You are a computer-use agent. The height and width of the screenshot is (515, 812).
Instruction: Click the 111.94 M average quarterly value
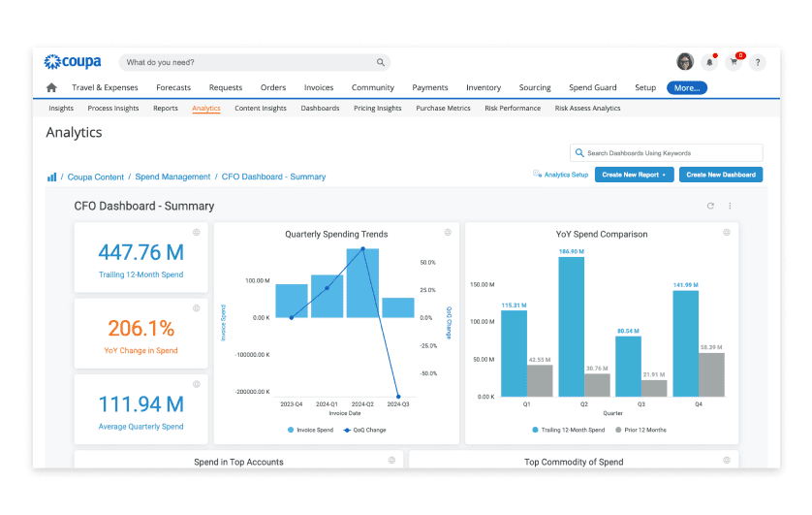[x=141, y=404]
